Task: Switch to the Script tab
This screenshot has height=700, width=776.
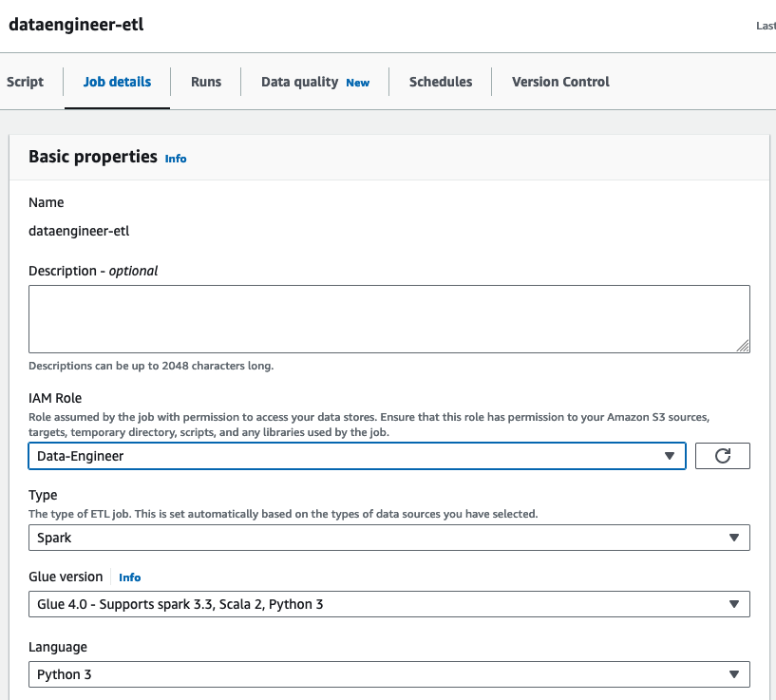Action: click(x=26, y=82)
